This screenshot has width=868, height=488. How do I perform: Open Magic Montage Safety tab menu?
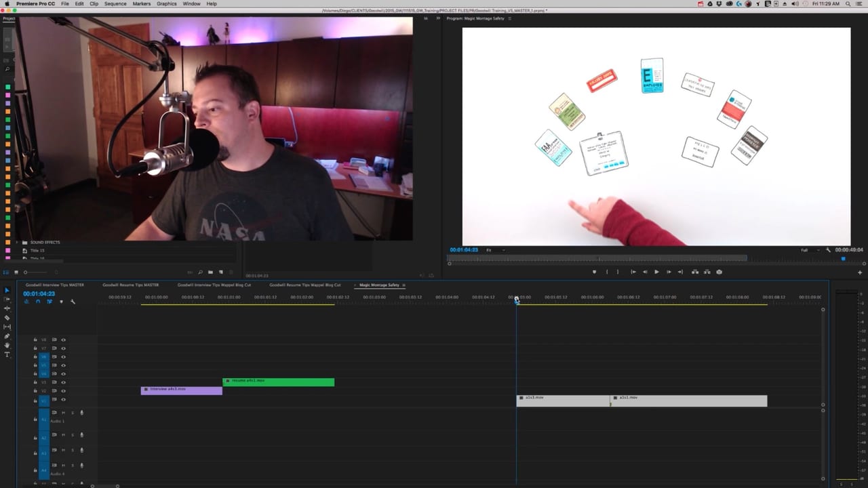point(404,285)
